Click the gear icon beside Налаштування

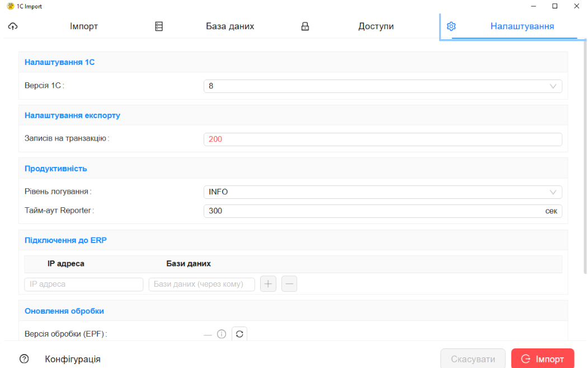(x=451, y=26)
